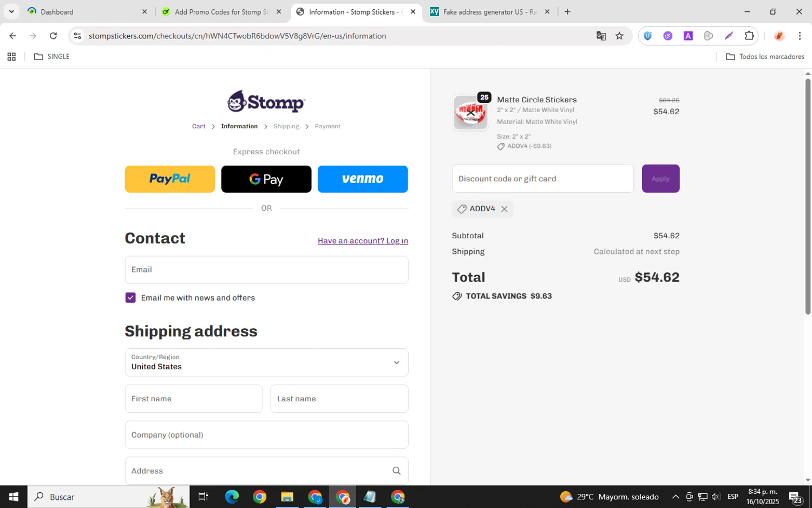Screen dimensions: 812x508
Task: Open the Chrome profile avatar
Action: click(x=779, y=36)
